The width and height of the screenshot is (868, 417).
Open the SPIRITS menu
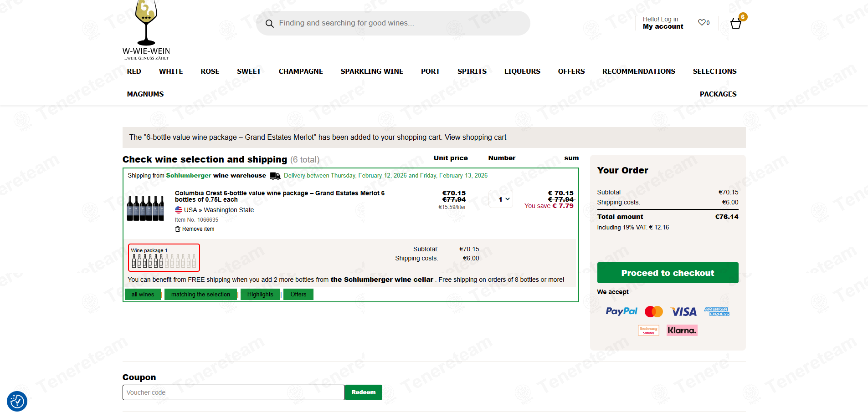coord(472,71)
